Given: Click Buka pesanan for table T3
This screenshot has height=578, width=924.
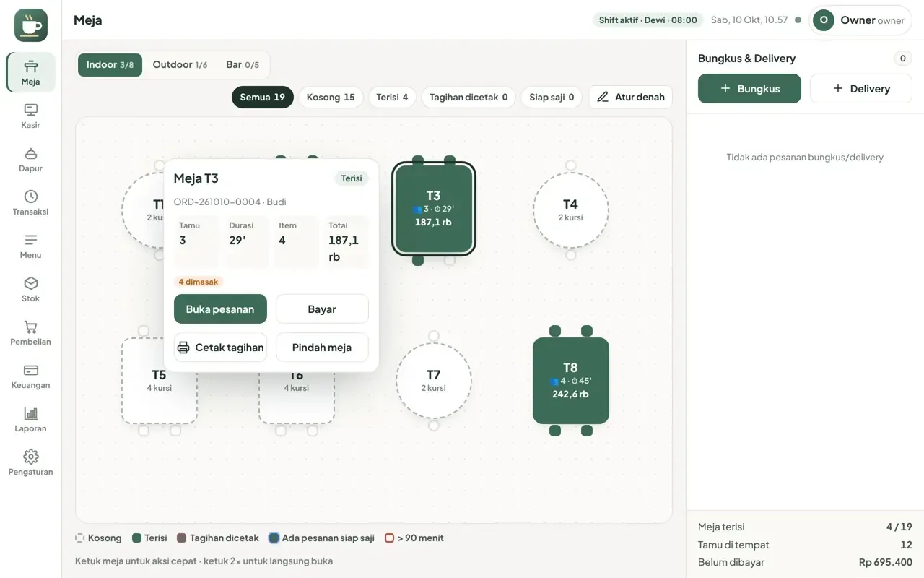Looking at the screenshot, I should pyautogui.click(x=220, y=309).
